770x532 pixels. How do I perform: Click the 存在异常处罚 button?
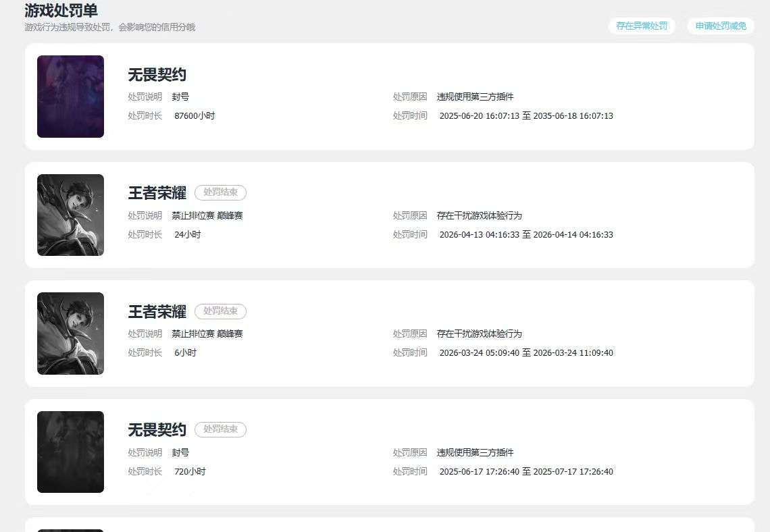642,26
